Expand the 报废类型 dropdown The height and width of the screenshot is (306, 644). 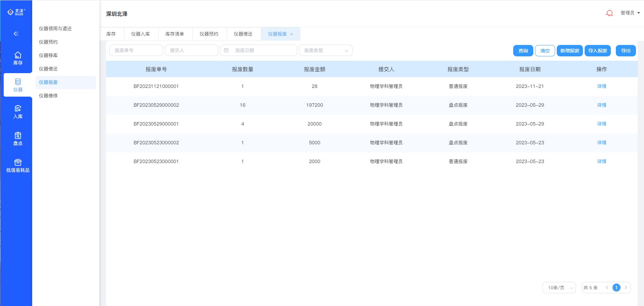pos(325,50)
